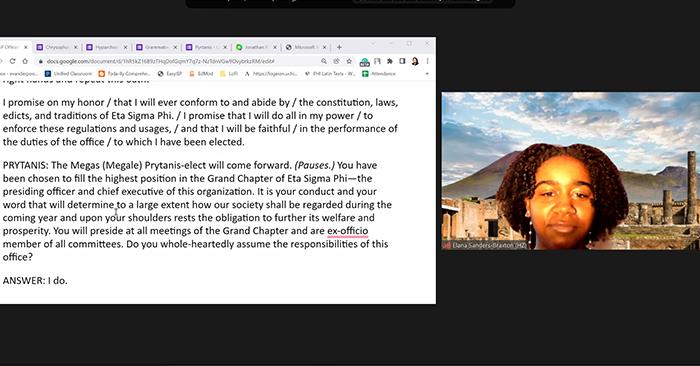
Task: Click the word PRYTANIS: in the document
Action: coord(25,165)
